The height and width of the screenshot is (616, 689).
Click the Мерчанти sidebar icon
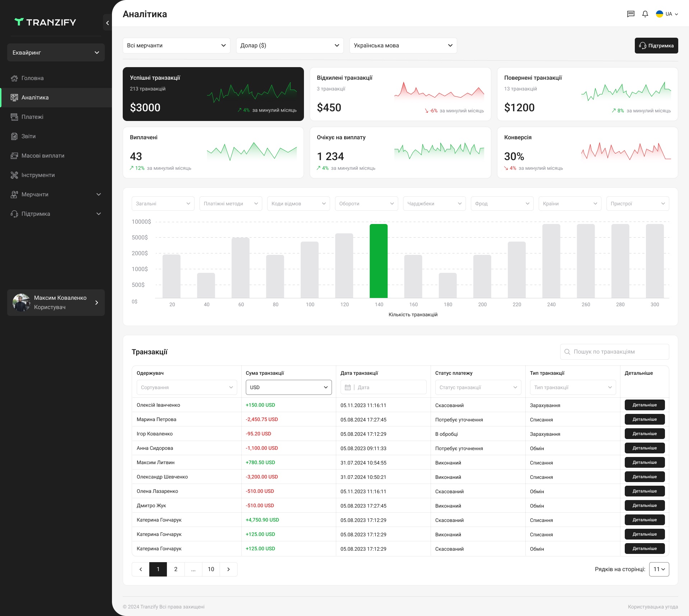14,195
